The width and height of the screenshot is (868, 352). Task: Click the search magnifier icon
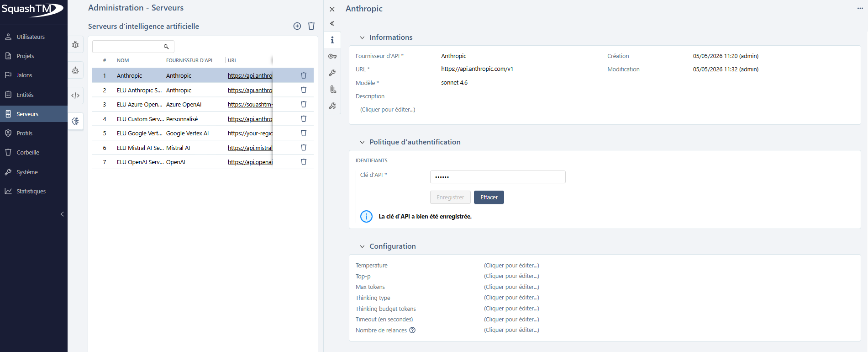pyautogui.click(x=166, y=47)
